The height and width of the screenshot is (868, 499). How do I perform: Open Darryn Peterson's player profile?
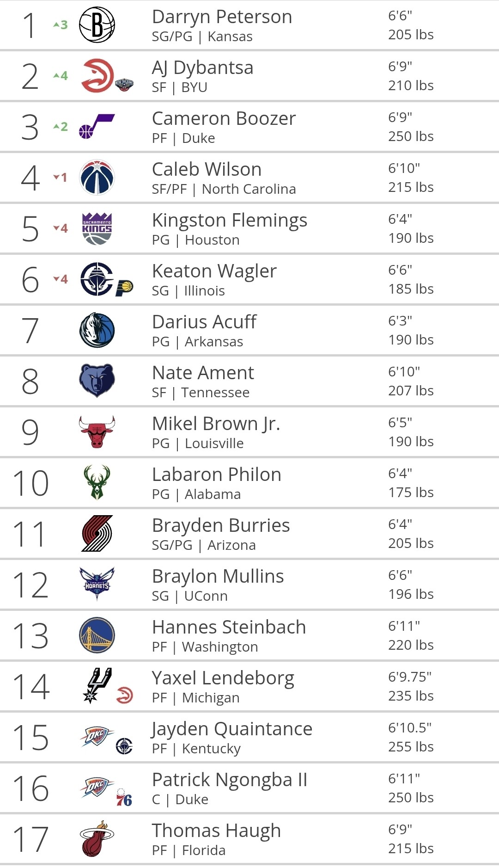(222, 17)
